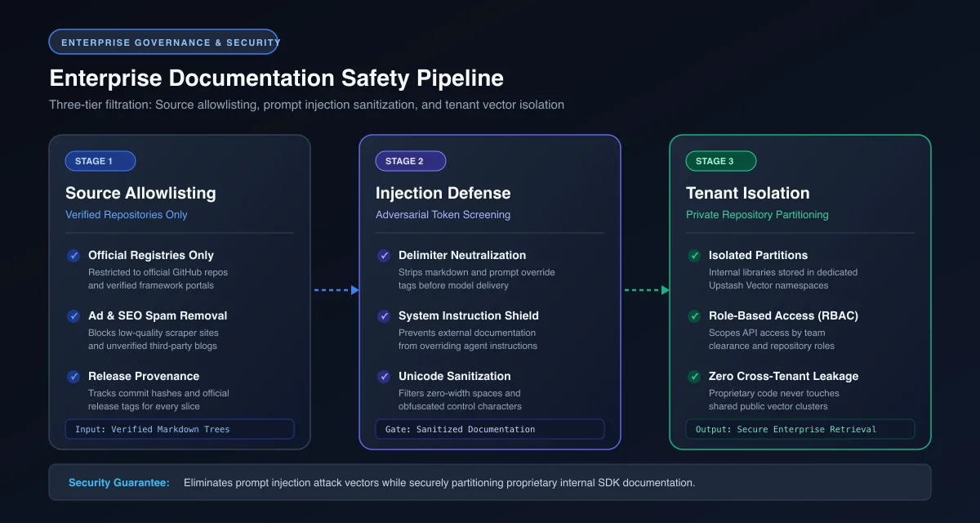Click the Ad & SEO Spam Removal title
The image size is (980, 523).
158,315
